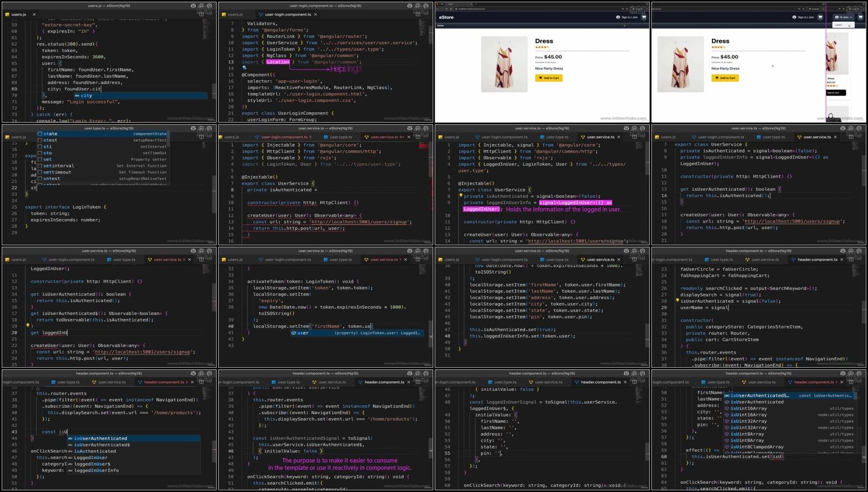Open the Hi John account dropdown
Viewport: 868px width, 492px height.
(x=844, y=17)
